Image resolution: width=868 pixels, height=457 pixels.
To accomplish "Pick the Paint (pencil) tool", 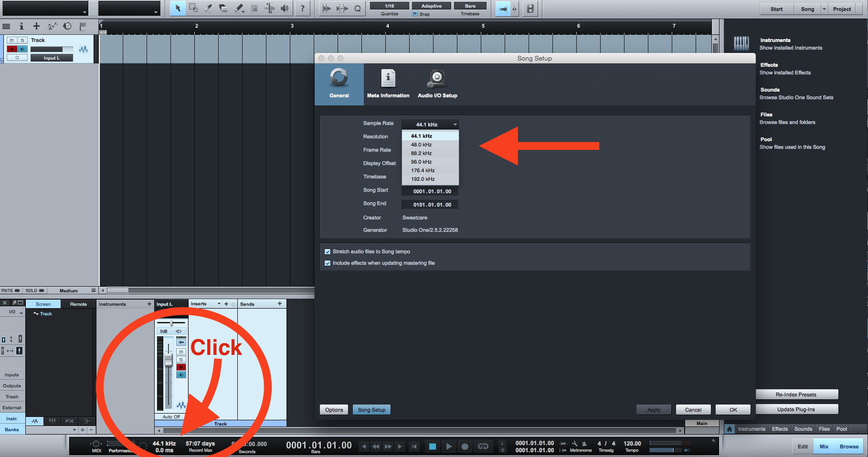I will pyautogui.click(x=239, y=8).
